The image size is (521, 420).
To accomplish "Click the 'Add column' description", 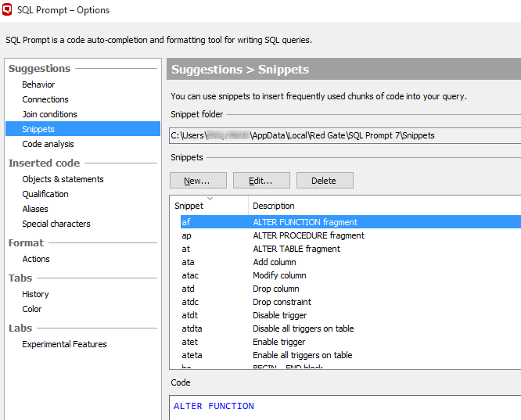I will [x=275, y=262].
